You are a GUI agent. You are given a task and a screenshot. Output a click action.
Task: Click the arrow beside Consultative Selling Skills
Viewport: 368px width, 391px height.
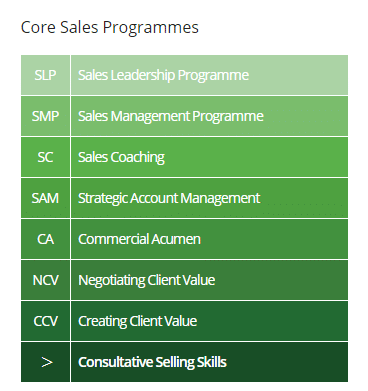coord(47,362)
